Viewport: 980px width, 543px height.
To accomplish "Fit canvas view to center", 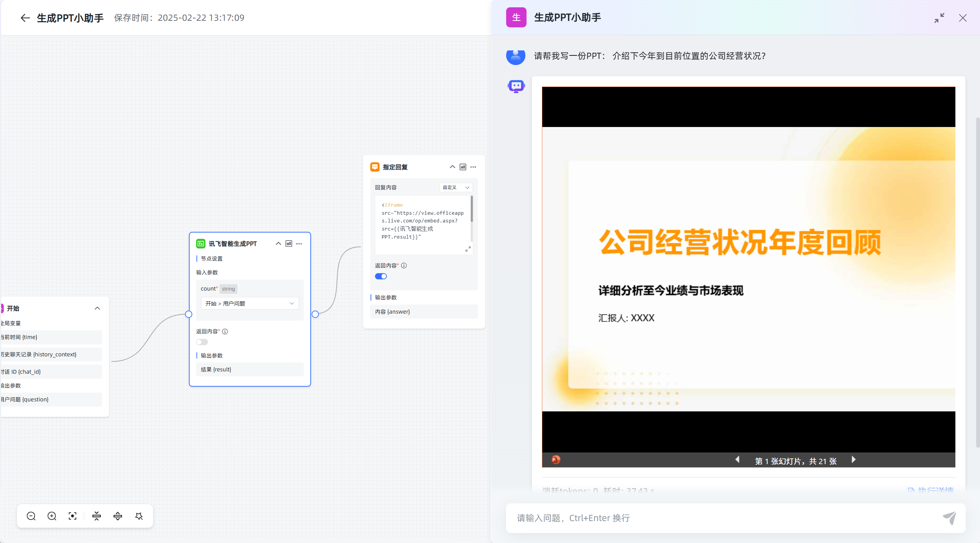I will click(73, 516).
